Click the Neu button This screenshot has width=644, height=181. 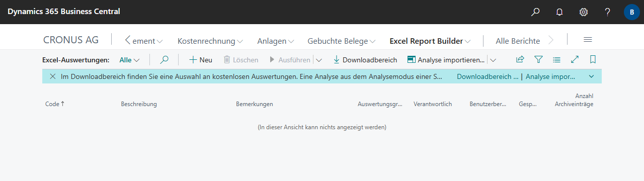(x=200, y=60)
